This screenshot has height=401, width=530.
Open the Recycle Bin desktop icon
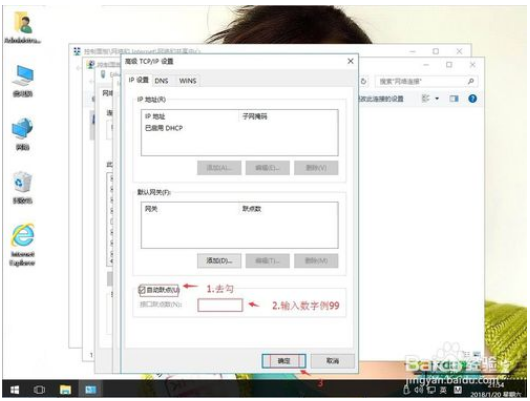22,187
